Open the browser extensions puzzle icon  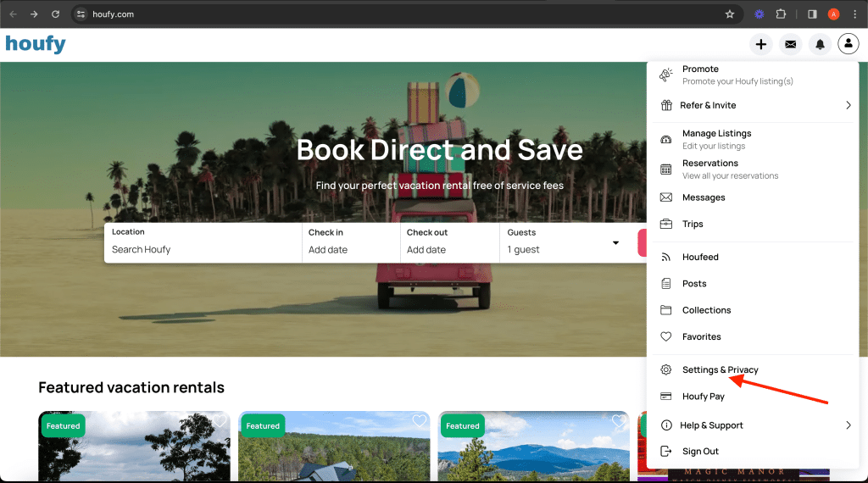pos(781,14)
